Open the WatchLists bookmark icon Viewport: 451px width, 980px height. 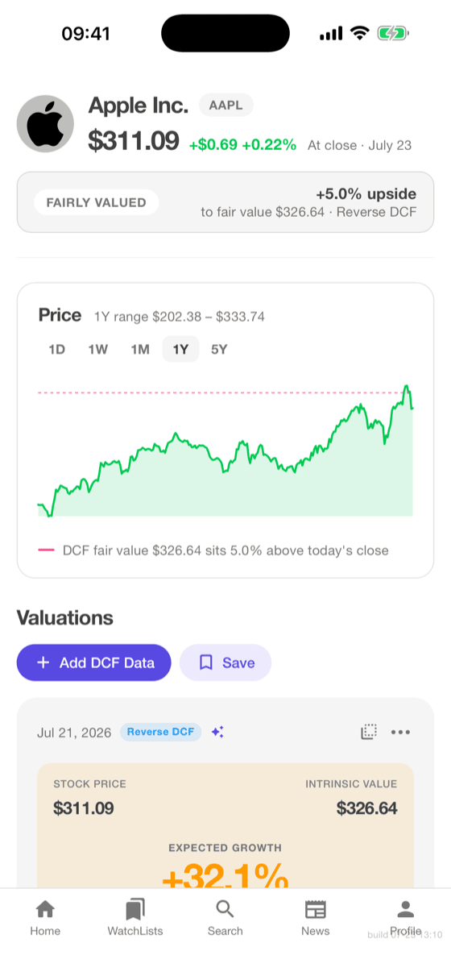click(135, 909)
